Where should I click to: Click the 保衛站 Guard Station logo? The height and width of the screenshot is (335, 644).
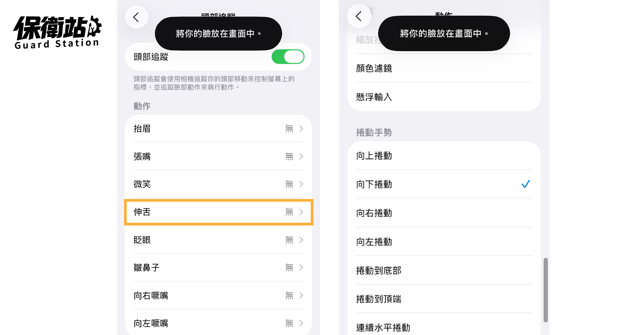point(57,32)
